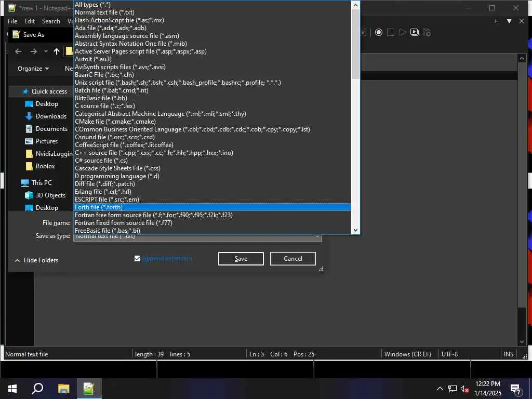Select 'Abstract Syntax Notation One file'
The height and width of the screenshot is (399, 532).
212,44
